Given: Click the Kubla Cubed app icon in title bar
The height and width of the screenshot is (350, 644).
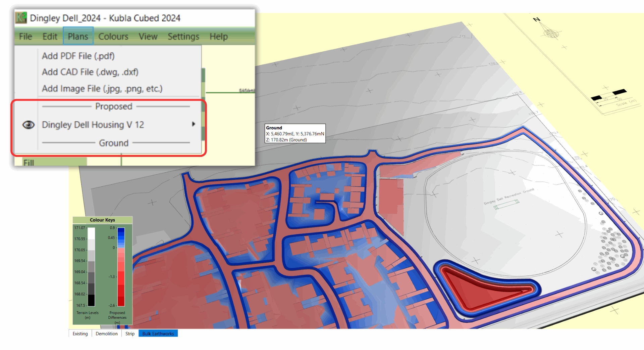Looking at the screenshot, I should (21, 18).
